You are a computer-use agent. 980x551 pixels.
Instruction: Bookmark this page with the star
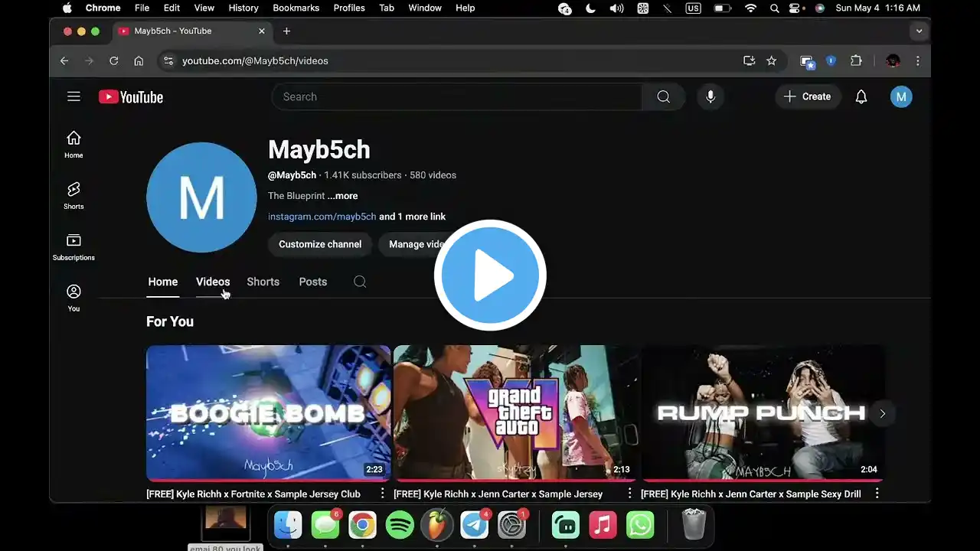(772, 61)
